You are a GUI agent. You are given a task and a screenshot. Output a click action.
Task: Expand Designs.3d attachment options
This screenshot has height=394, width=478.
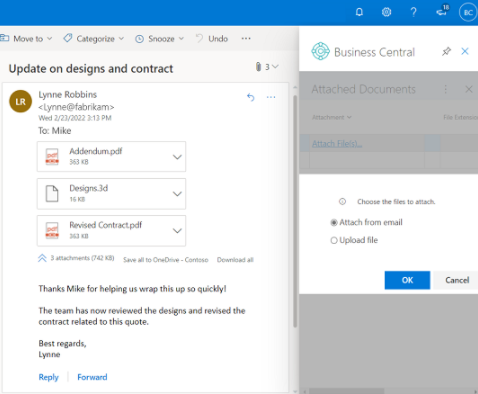click(x=177, y=194)
